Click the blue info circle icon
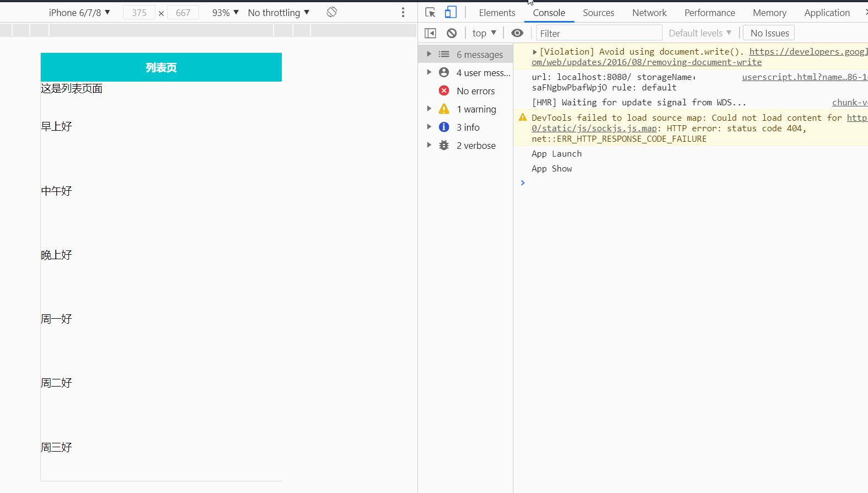This screenshot has width=868, height=493. (444, 127)
